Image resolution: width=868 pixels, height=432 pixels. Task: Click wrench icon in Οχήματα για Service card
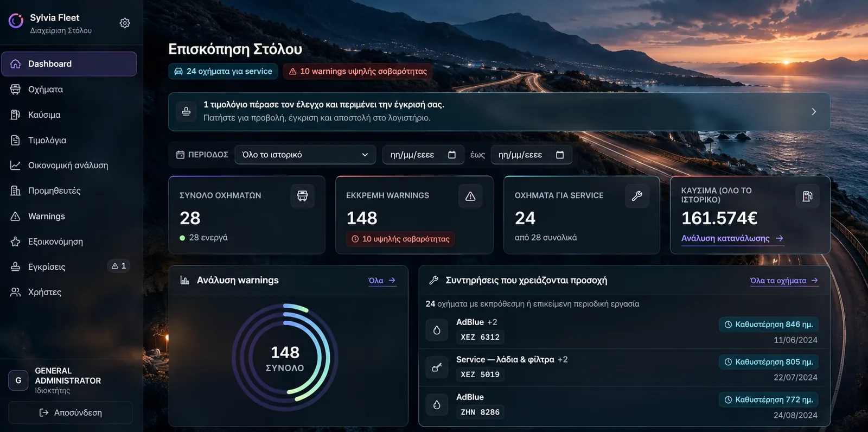(x=637, y=196)
